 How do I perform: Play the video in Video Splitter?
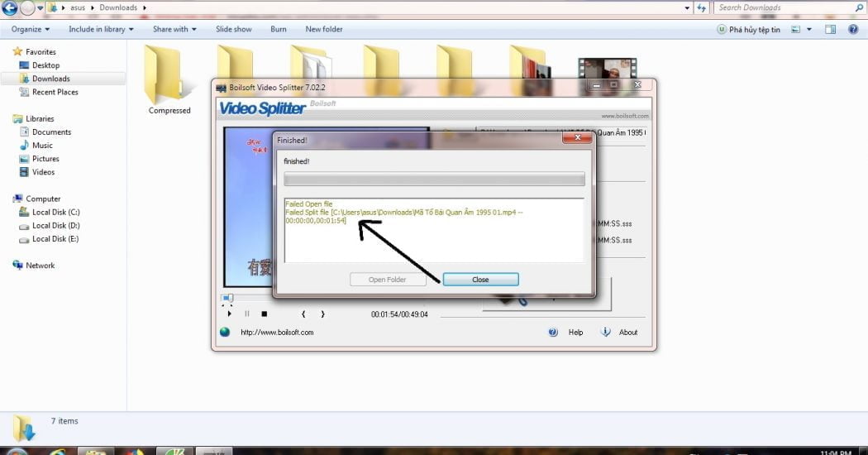pyautogui.click(x=229, y=314)
